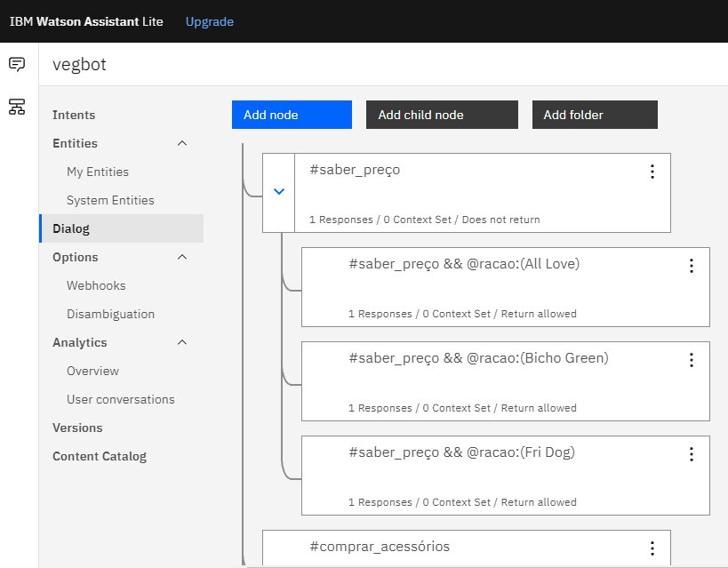728x568 pixels.
Task: Follow the Upgrade link in header
Action: click(x=209, y=21)
